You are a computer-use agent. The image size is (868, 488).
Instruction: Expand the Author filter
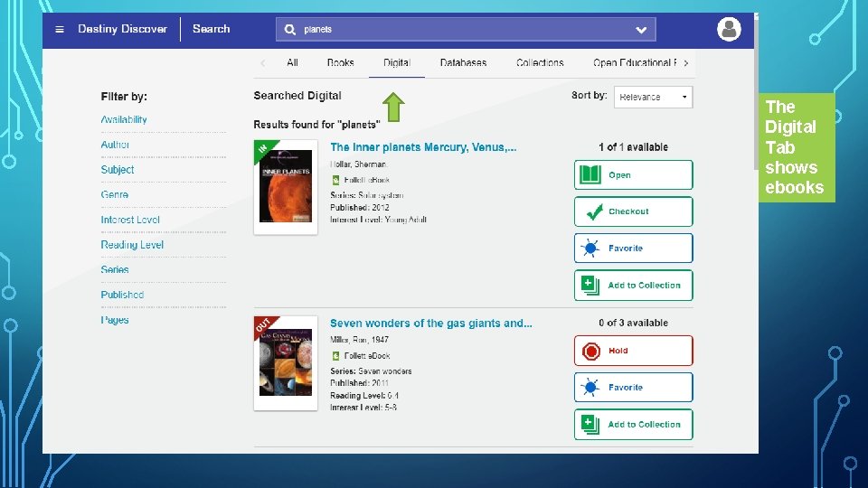tap(115, 145)
